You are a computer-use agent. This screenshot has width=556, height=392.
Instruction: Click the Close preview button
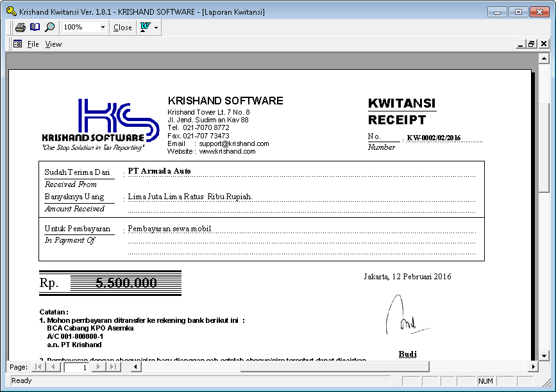122,28
